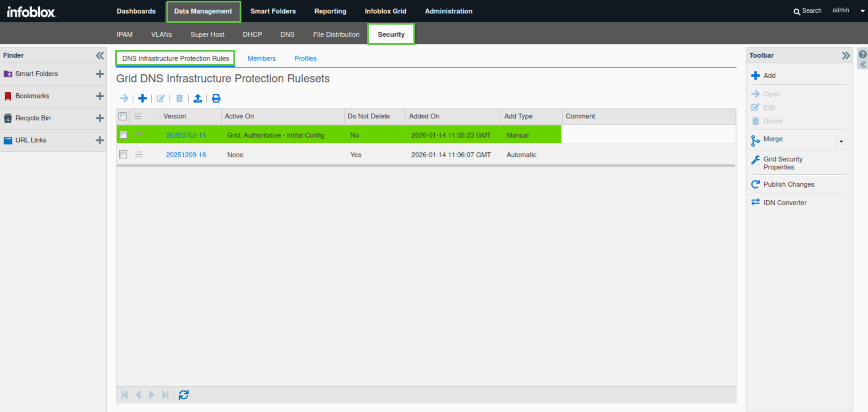Click the Print icon above table
868x412 pixels.
216,98
